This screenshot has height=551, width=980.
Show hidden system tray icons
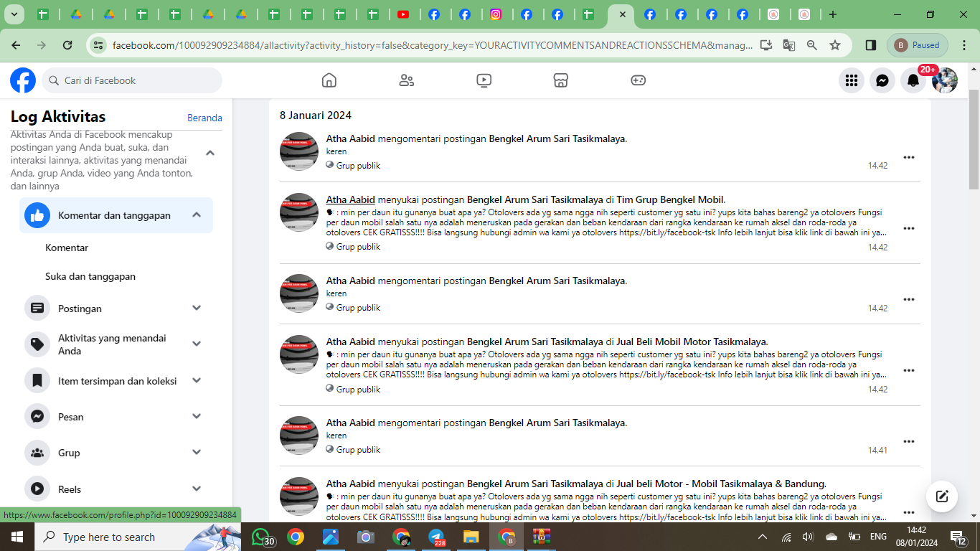point(763,537)
